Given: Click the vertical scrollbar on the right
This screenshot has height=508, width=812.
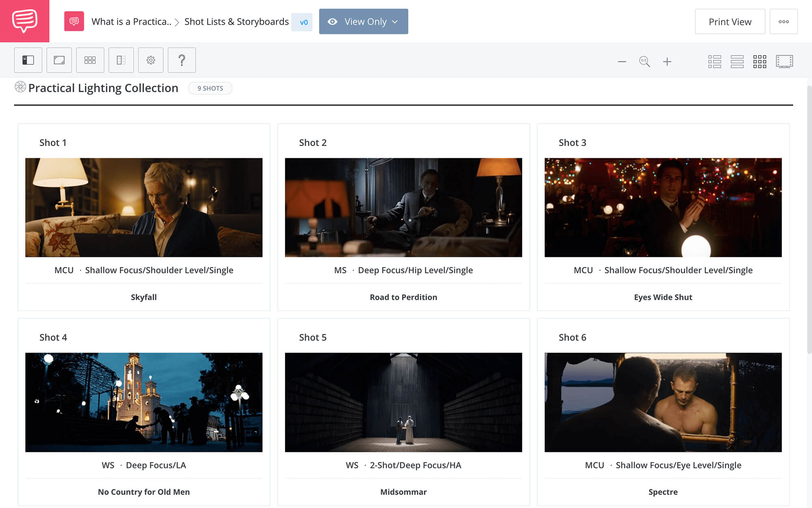Looking at the screenshot, I should (x=809, y=219).
